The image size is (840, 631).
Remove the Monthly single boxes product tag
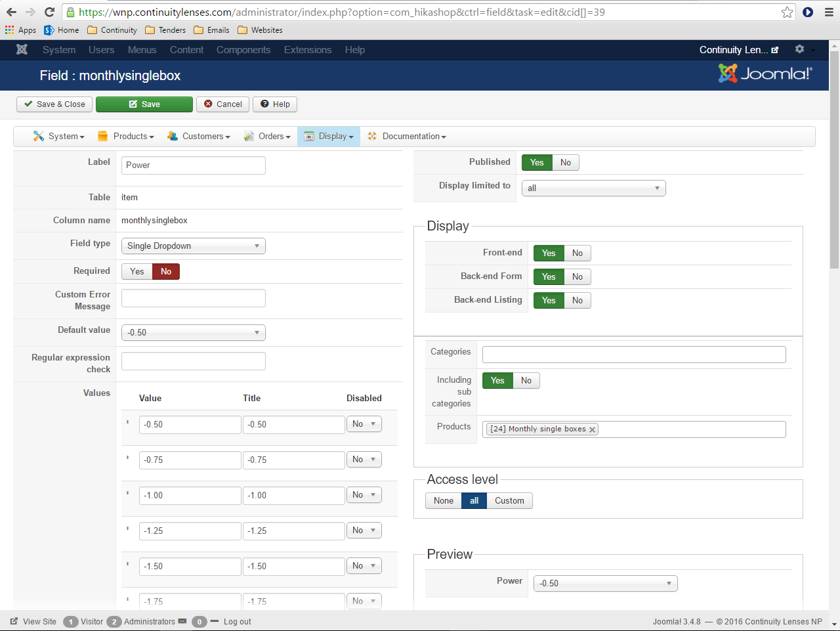(x=592, y=429)
